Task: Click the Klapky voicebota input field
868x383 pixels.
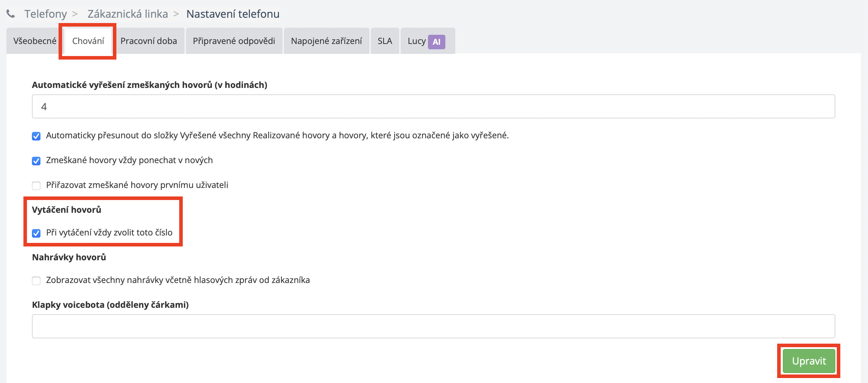Action: click(x=433, y=326)
